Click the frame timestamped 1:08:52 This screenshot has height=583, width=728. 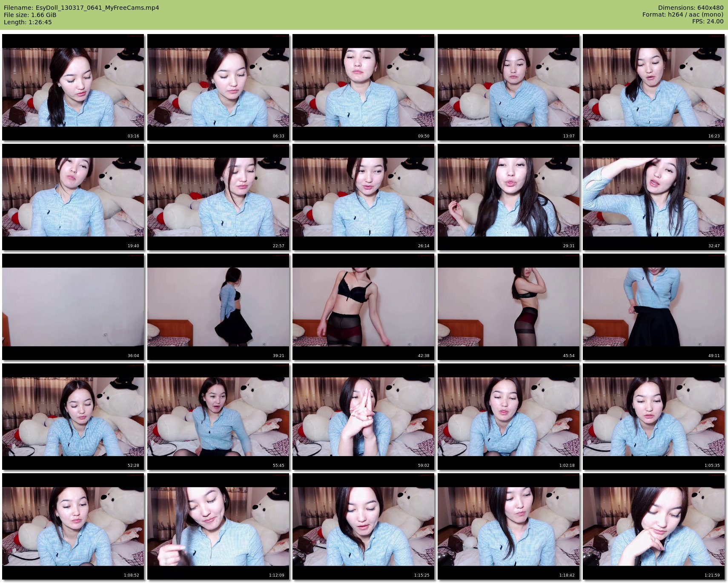pos(73,526)
